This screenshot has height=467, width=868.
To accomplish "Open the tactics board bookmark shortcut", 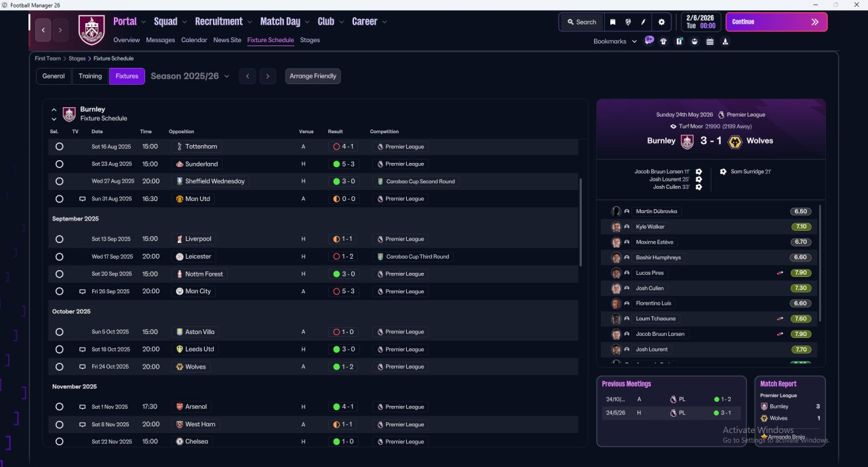I will pos(679,41).
